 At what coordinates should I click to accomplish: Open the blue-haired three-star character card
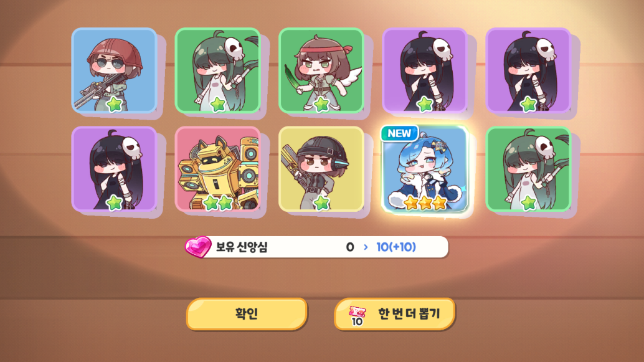click(425, 169)
